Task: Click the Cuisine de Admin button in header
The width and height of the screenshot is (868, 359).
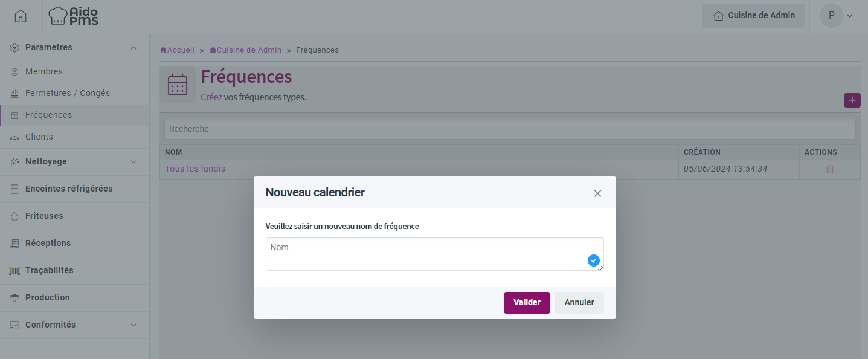Action: pyautogui.click(x=753, y=16)
